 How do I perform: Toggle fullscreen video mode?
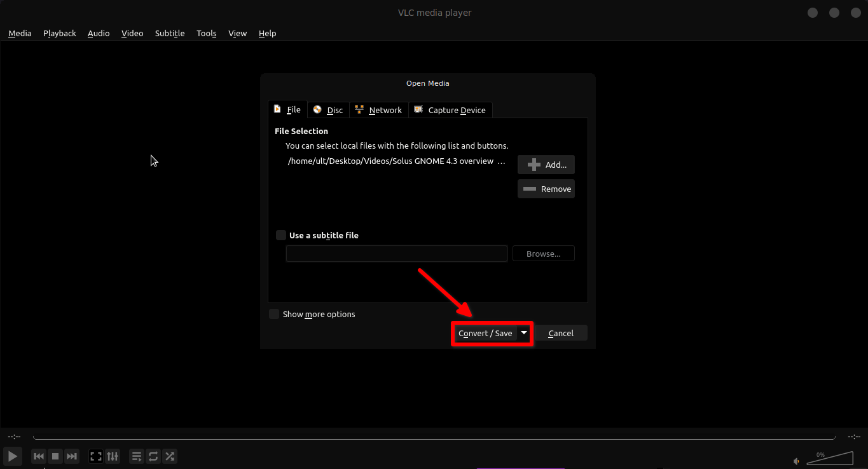pyautogui.click(x=96, y=456)
